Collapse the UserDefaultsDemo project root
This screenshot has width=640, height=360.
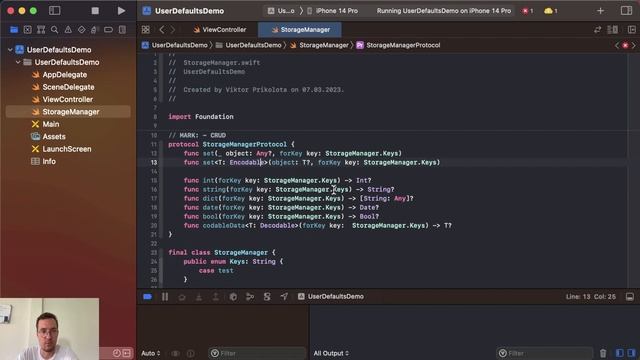pos(10,50)
